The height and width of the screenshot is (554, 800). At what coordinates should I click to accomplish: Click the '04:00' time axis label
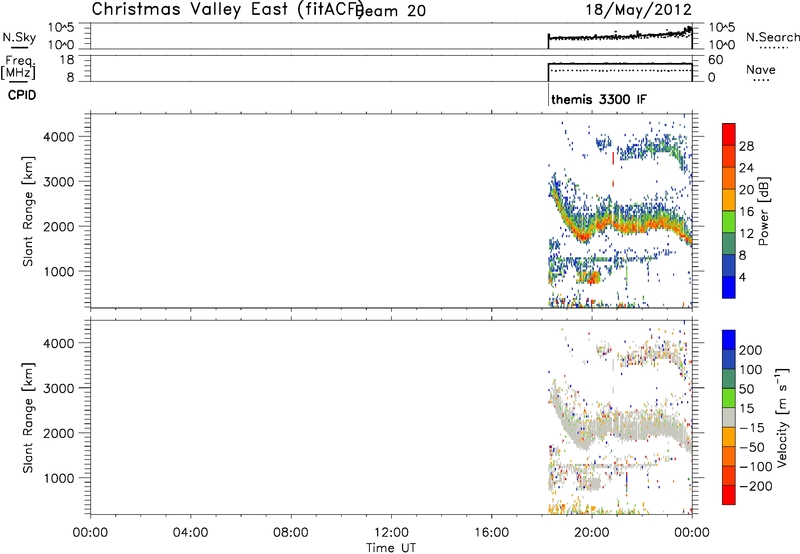pyautogui.click(x=190, y=533)
